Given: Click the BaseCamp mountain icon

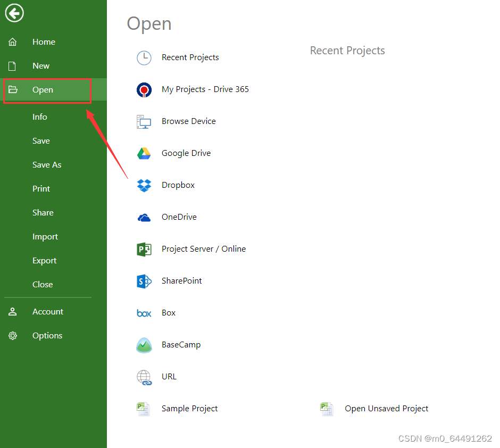Looking at the screenshot, I should [x=144, y=345].
